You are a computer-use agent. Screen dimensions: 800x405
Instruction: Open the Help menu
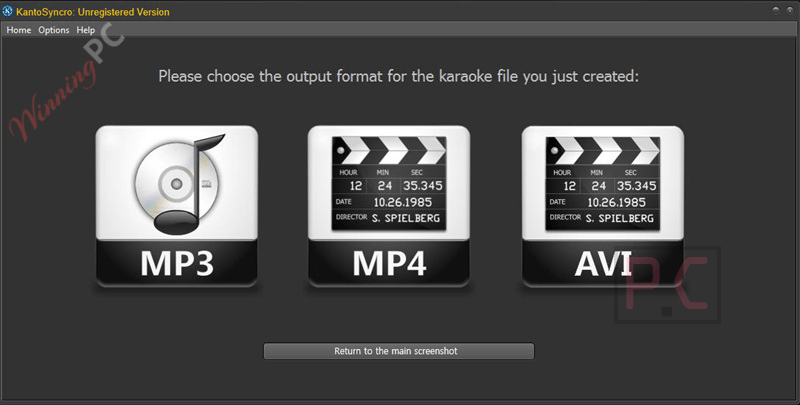(86, 30)
